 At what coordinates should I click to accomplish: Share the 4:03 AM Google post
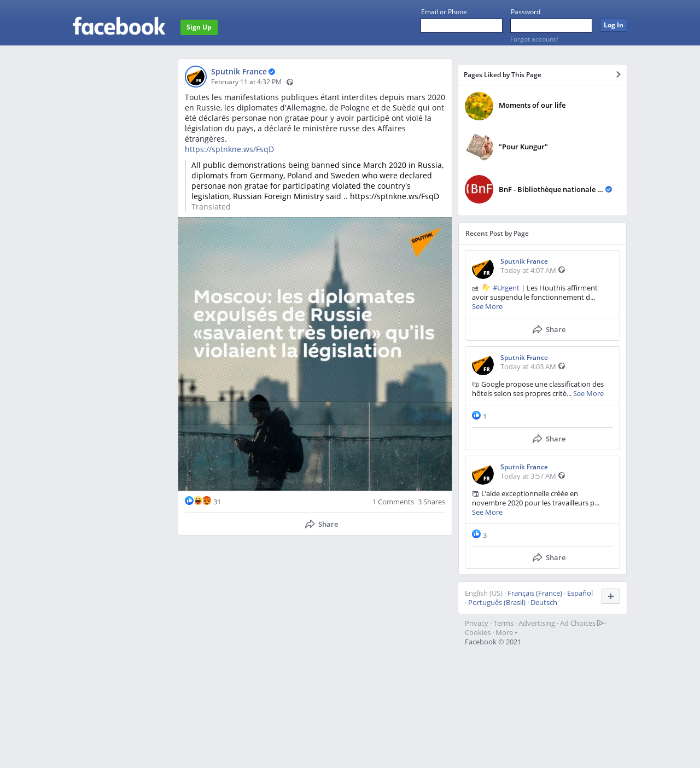click(549, 439)
